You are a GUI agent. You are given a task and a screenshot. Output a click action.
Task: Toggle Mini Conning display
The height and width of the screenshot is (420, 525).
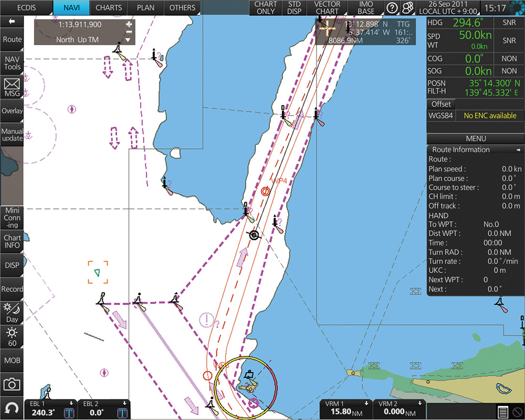coord(12,217)
